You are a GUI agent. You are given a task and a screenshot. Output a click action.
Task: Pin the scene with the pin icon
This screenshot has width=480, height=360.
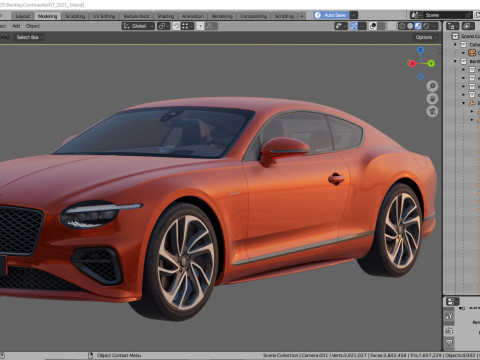[468, 15]
